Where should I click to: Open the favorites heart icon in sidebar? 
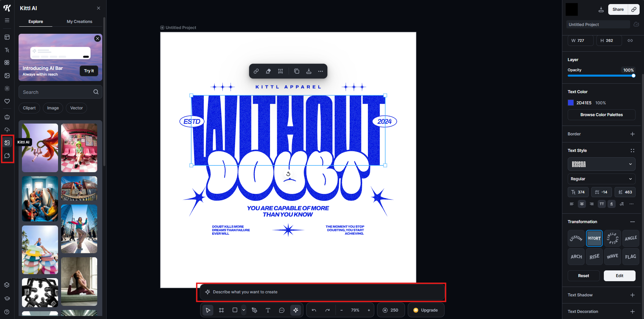click(x=7, y=101)
